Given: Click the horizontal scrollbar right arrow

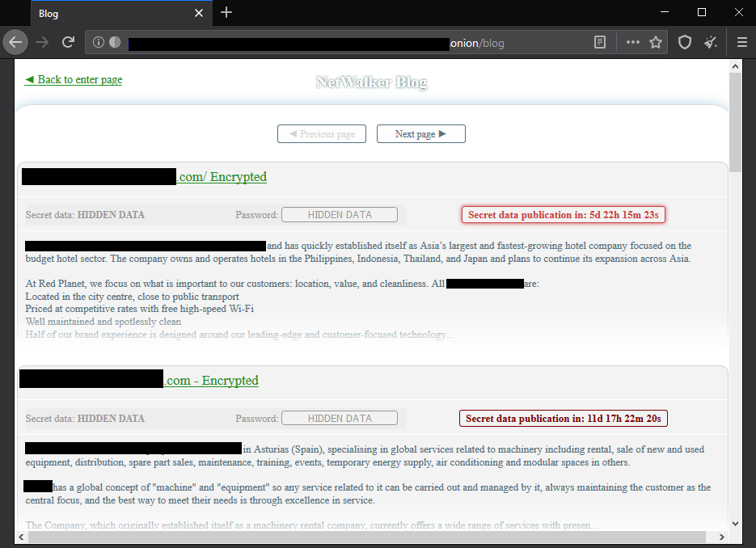Looking at the screenshot, I should tap(722, 537).
